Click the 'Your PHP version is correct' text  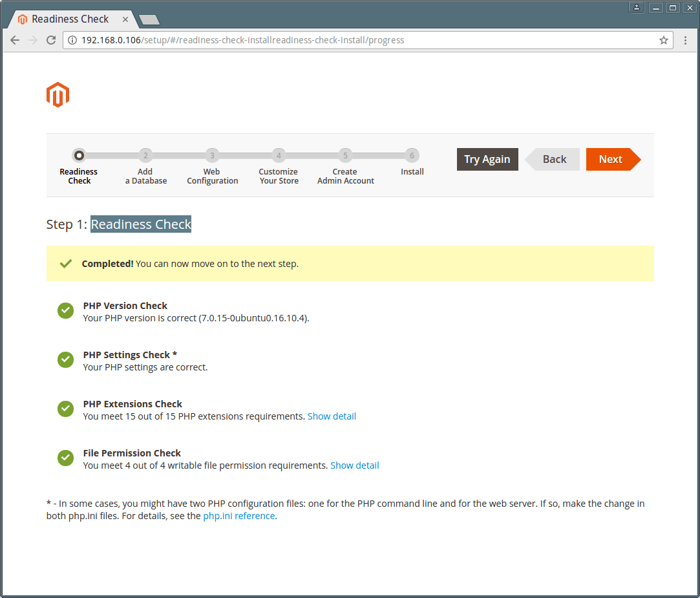pyautogui.click(x=196, y=318)
